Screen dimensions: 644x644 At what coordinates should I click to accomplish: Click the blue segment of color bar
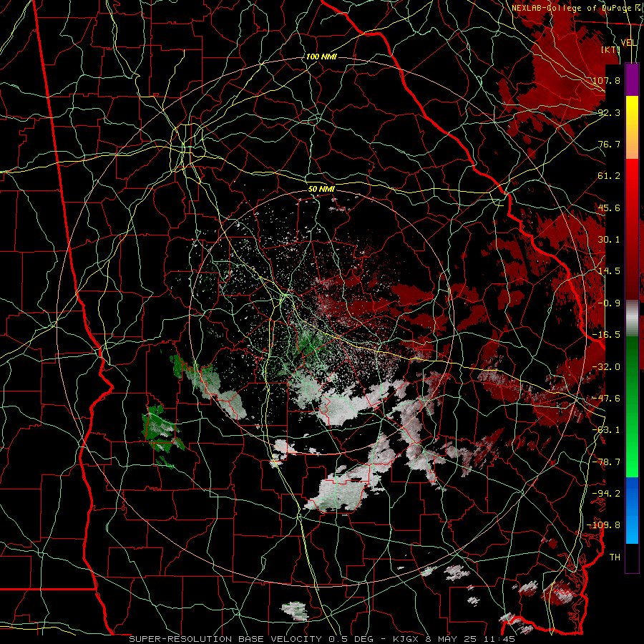click(x=632, y=510)
